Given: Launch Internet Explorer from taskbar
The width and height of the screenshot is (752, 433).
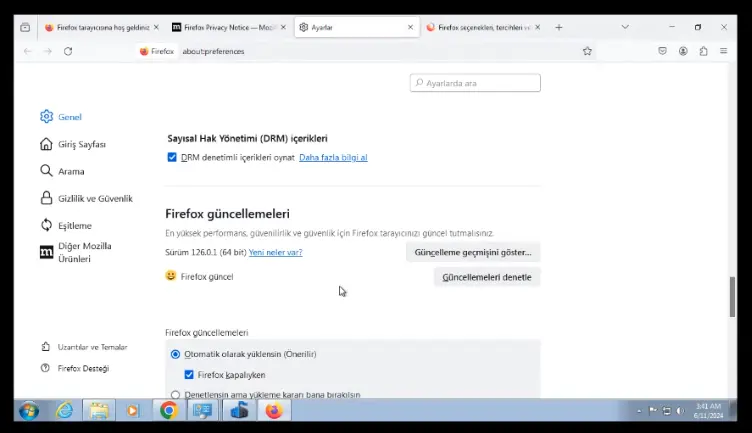Looking at the screenshot, I should (65, 411).
